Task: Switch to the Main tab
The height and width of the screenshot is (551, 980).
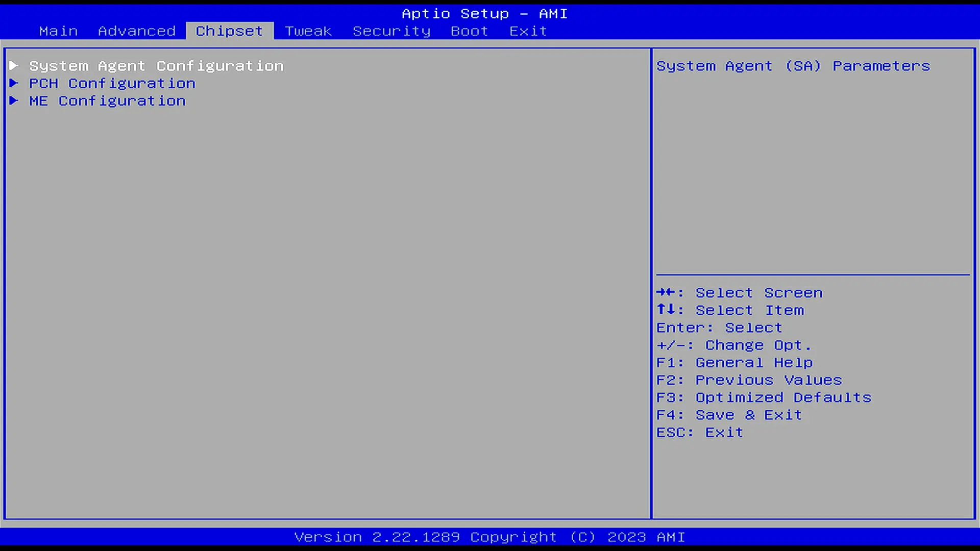Action: [58, 31]
